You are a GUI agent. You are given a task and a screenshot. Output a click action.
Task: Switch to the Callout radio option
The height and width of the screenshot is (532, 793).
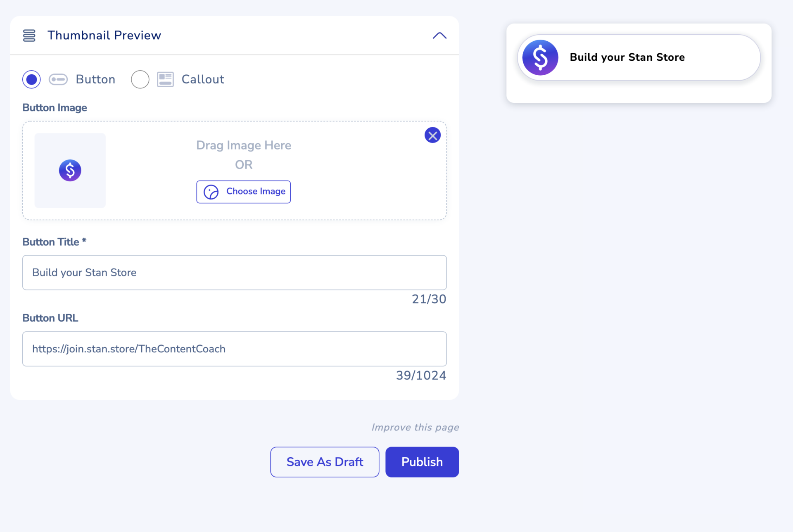pyautogui.click(x=140, y=79)
